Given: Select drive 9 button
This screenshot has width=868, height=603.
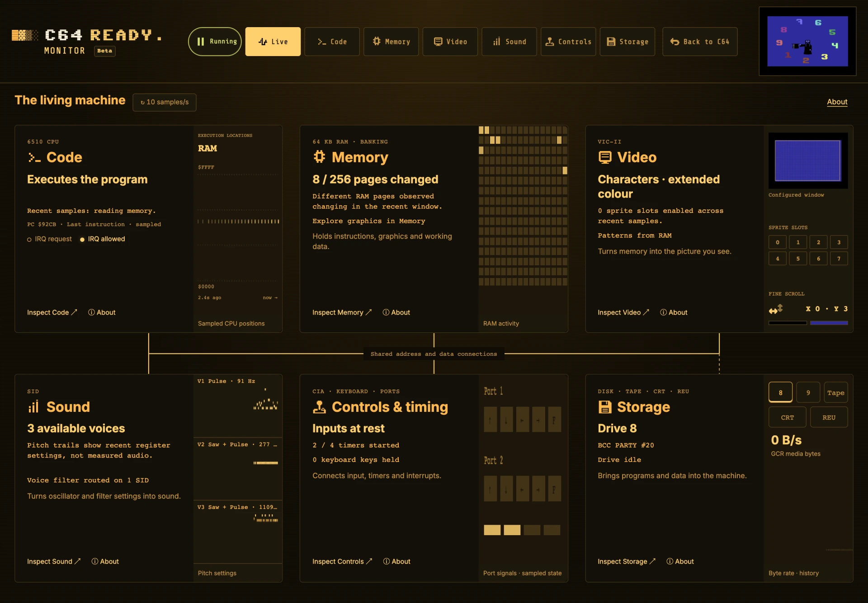Looking at the screenshot, I should point(808,392).
